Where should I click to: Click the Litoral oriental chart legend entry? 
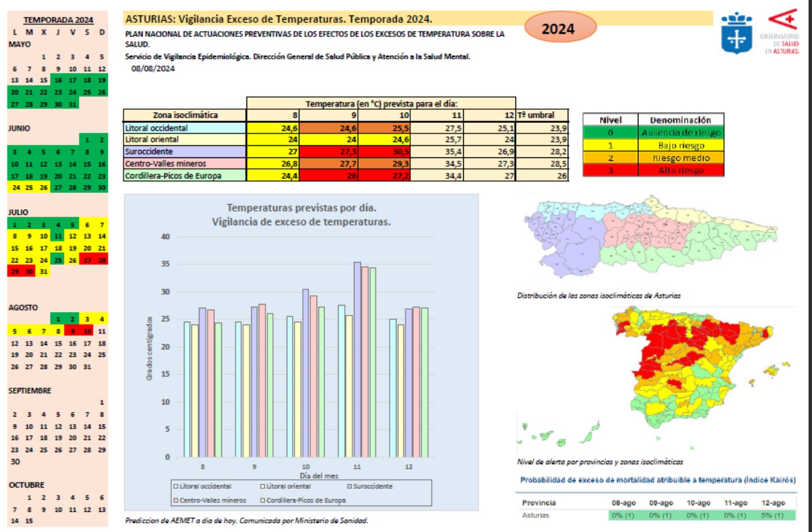[x=288, y=487]
